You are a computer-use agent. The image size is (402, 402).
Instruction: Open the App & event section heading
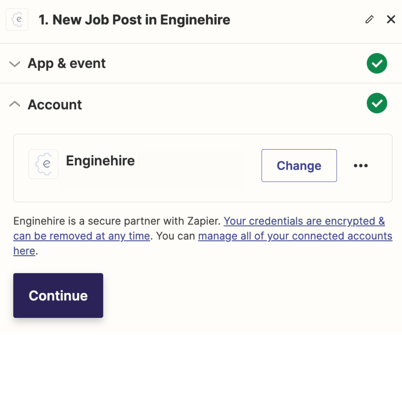click(67, 63)
